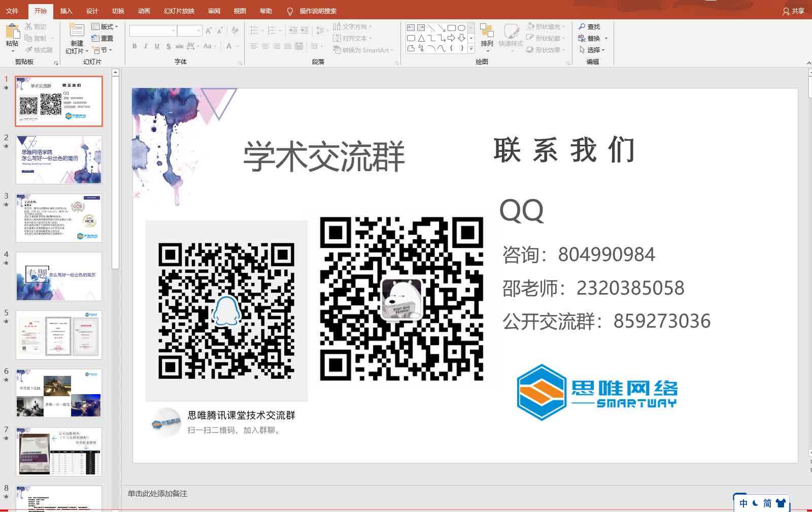
Task: Click the Copy (复制) icon
Action: click(x=29, y=38)
